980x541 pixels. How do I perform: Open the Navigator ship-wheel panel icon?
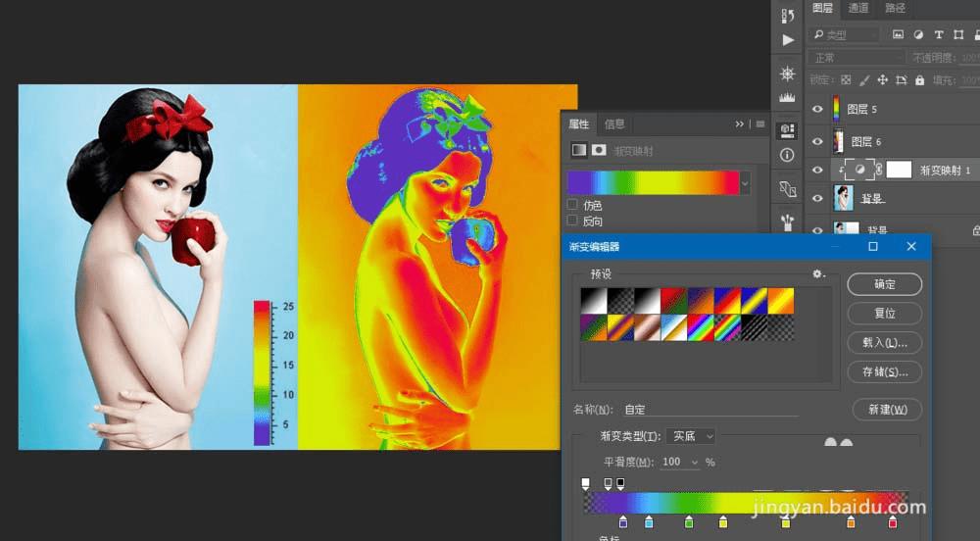[788, 74]
